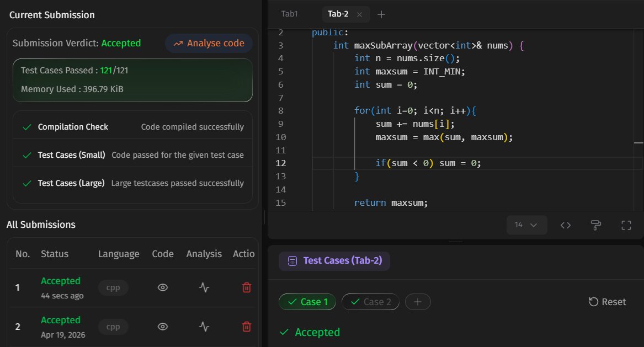Viewport: 644px width, 347px height.
Task: Click cpp language tag of submission 1
Action: click(113, 287)
